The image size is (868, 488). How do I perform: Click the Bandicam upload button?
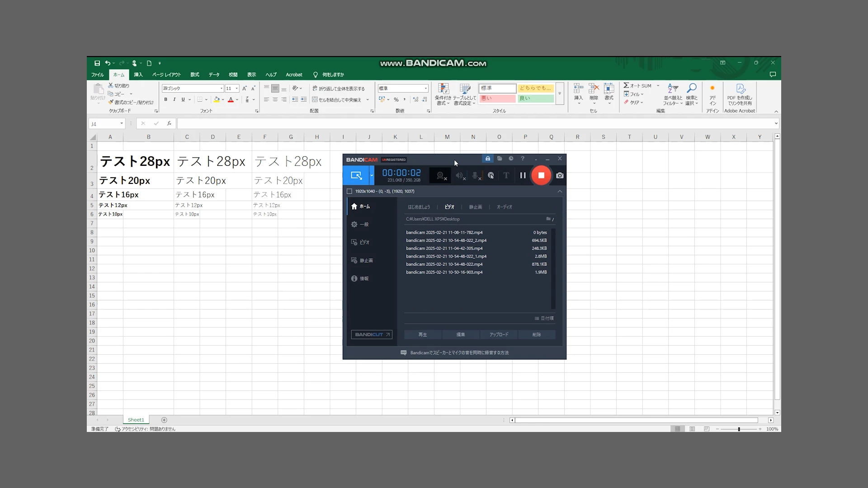pyautogui.click(x=499, y=334)
